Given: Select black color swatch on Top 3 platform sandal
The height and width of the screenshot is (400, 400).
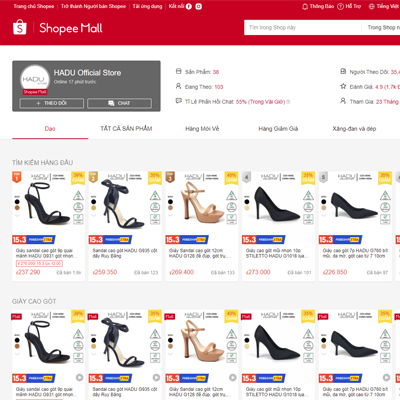Looking at the screenshot, I should coord(170,202).
